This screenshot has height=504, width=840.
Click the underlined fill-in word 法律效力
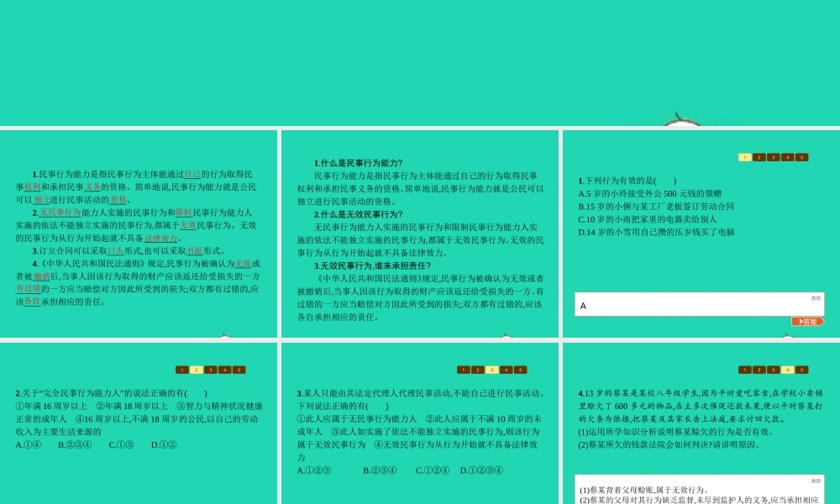coord(160,239)
